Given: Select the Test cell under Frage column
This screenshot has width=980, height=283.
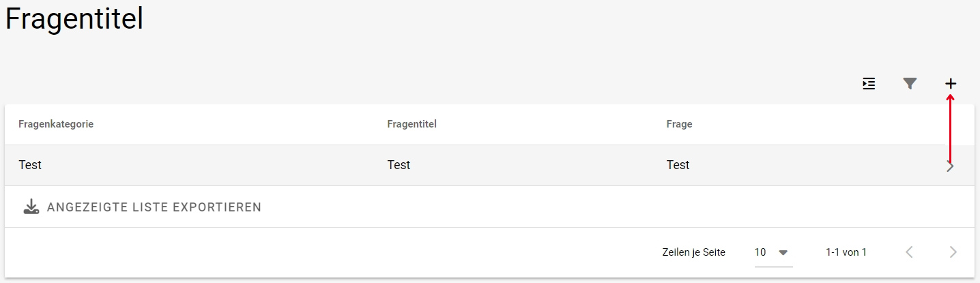Looking at the screenshot, I should tap(678, 165).
